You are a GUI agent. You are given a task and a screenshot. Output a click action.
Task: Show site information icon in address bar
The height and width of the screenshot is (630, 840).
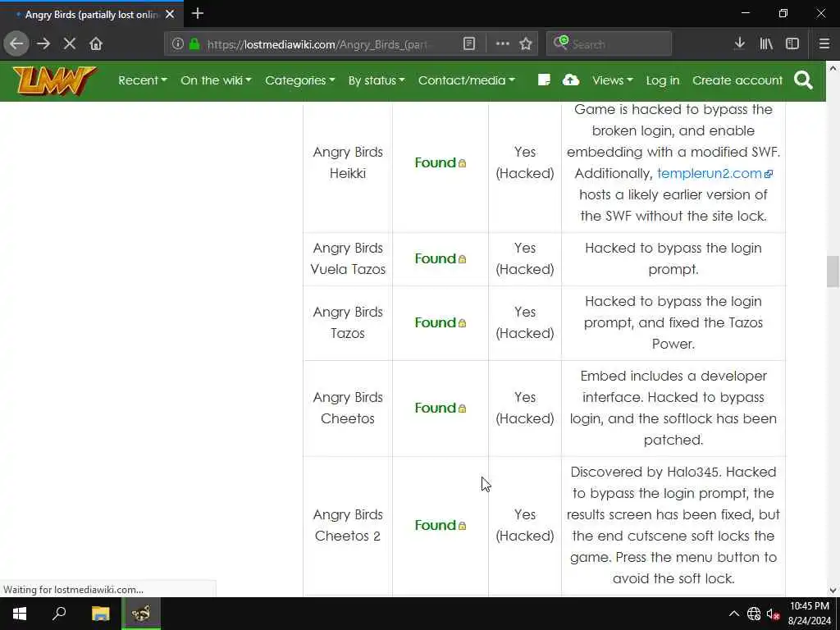tap(178, 43)
